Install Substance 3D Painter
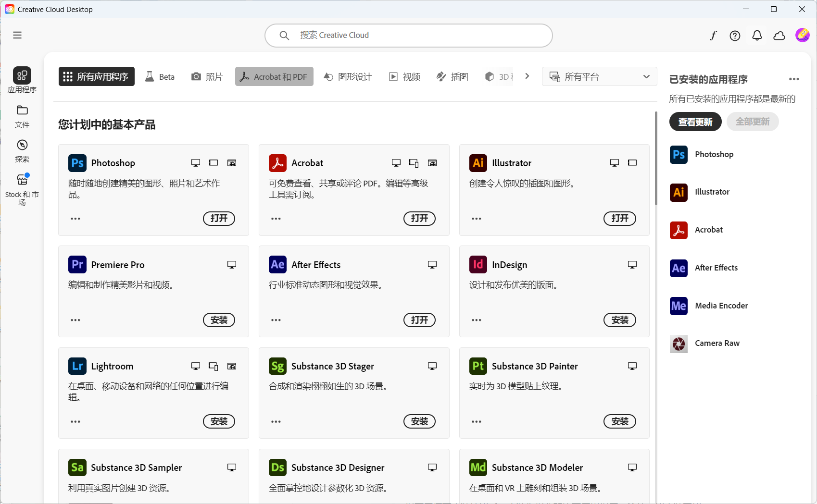817x504 pixels. [x=620, y=421]
